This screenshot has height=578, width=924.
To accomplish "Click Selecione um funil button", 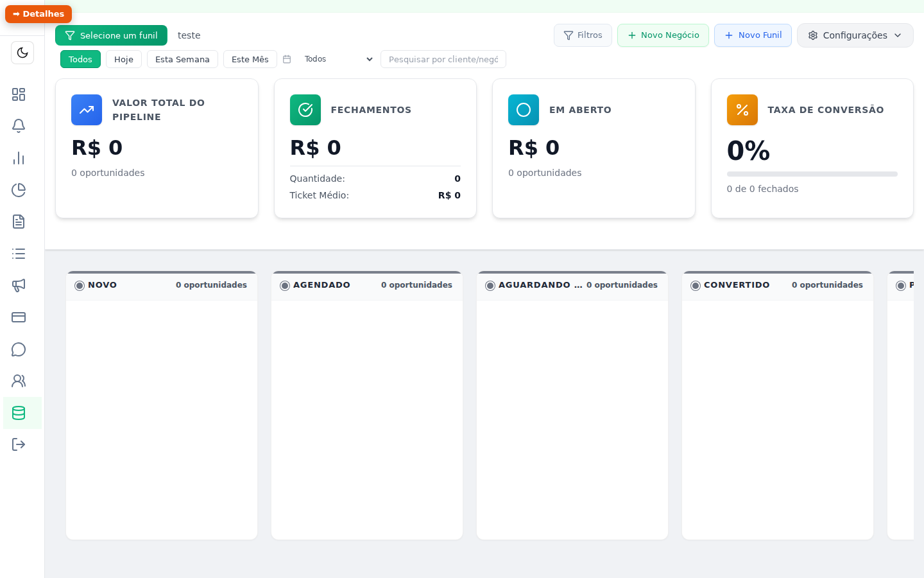I will (111, 35).
